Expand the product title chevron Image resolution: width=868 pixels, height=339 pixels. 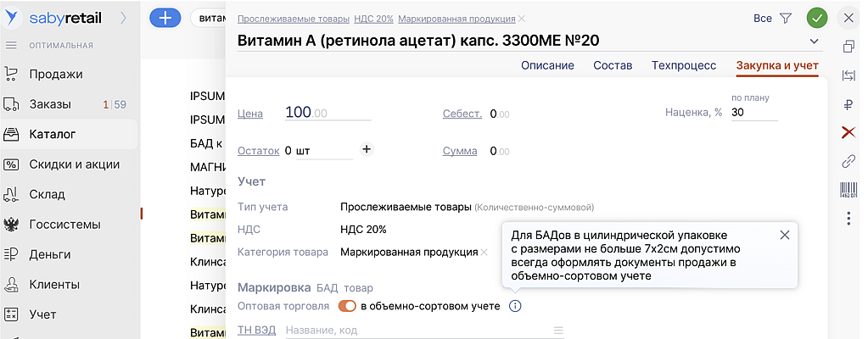click(x=815, y=42)
